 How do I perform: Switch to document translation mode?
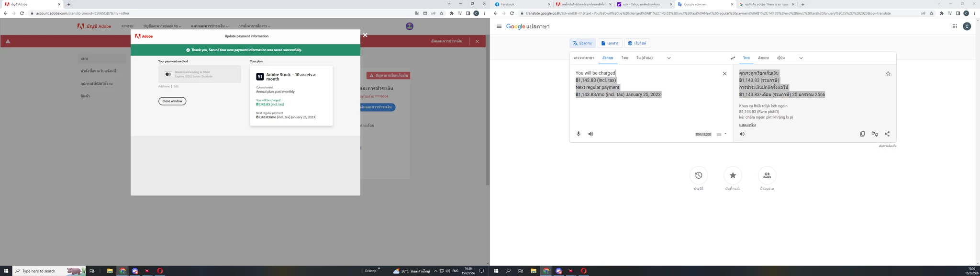(610, 43)
